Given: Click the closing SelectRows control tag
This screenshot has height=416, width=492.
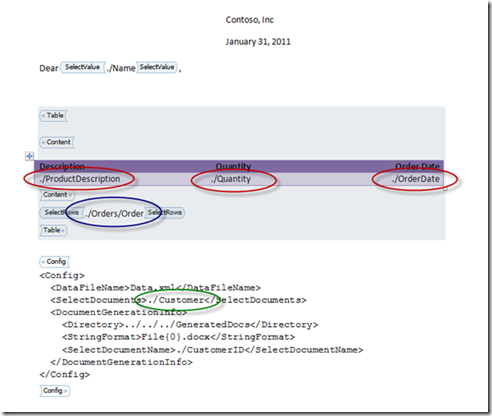Looking at the screenshot, I should click(165, 213).
